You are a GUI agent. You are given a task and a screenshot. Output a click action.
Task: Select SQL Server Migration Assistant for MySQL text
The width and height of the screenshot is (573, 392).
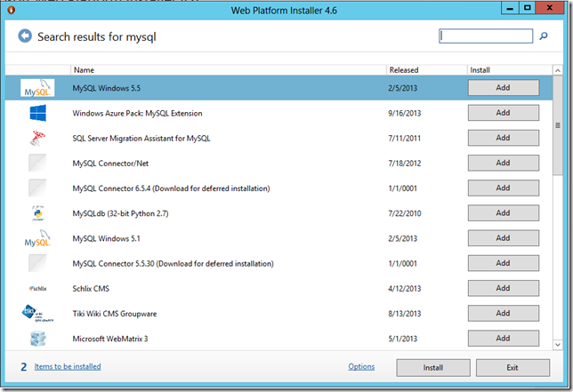click(141, 139)
